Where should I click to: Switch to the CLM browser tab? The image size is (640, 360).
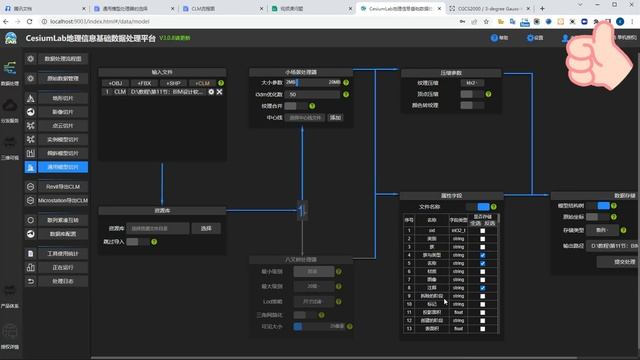(x=222, y=8)
